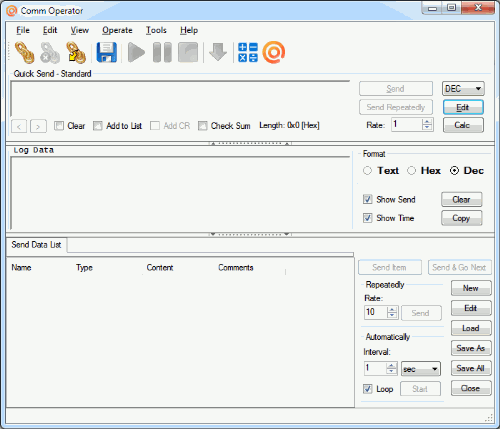Click the Send button under Repeatedly

(x=421, y=313)
